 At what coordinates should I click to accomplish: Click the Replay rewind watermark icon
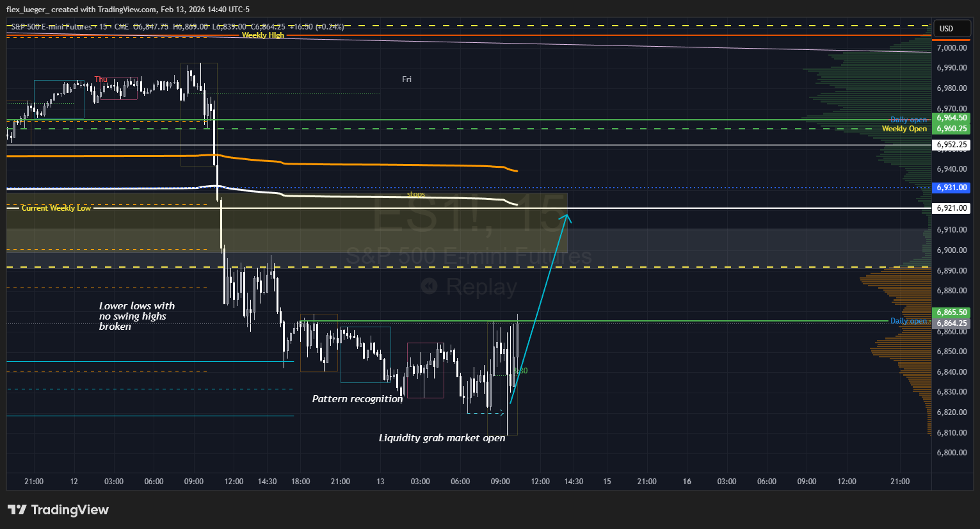click(x=430, y=286)
